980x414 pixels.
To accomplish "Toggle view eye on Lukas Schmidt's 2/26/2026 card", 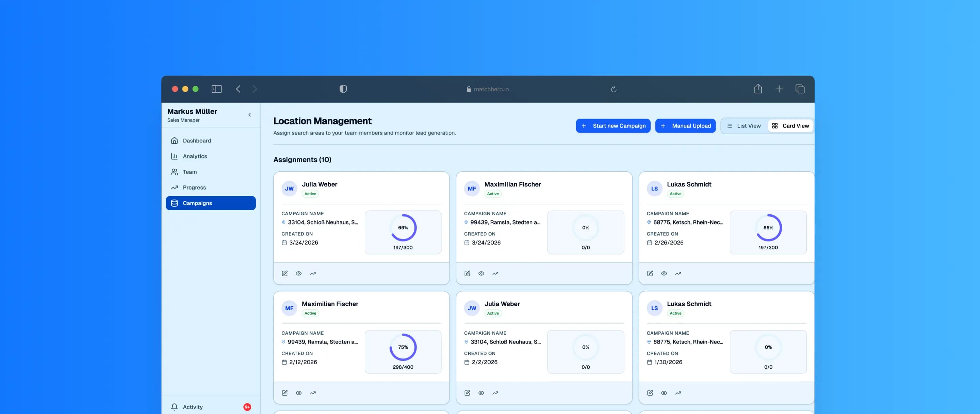I will pyautogui.click(x=664, y=274).
